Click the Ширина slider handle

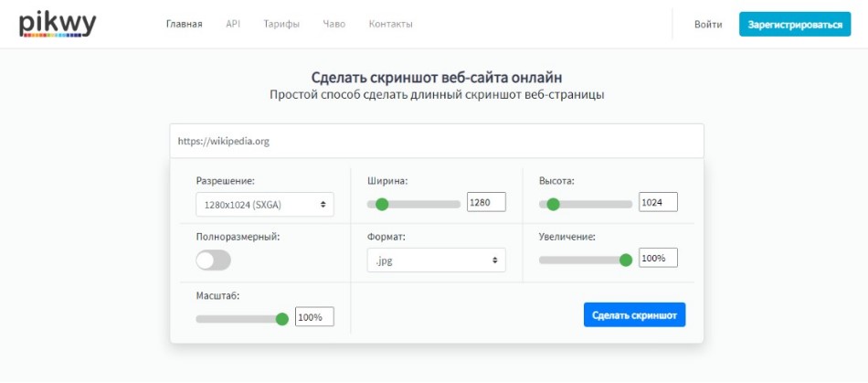(381, 204)
